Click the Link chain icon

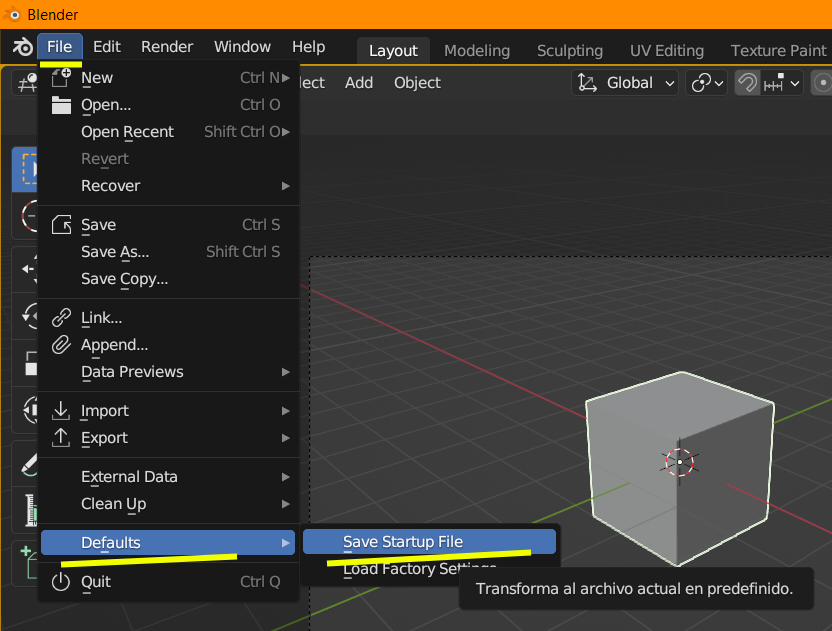(x=61, y=318)
